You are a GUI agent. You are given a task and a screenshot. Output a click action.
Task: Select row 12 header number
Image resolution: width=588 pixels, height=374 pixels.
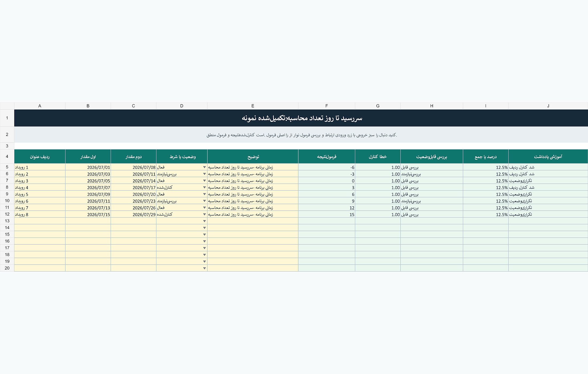click(7, 214)
